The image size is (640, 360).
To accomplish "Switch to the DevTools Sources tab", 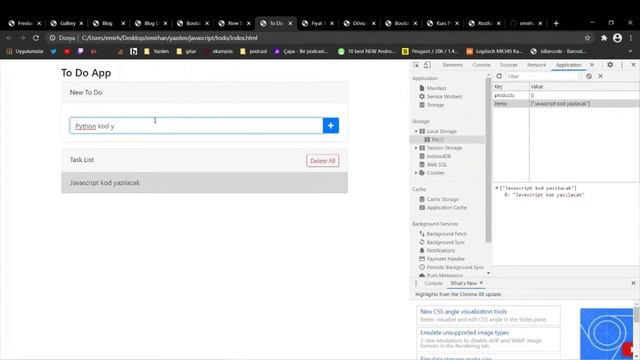I will tap(509, 65).
